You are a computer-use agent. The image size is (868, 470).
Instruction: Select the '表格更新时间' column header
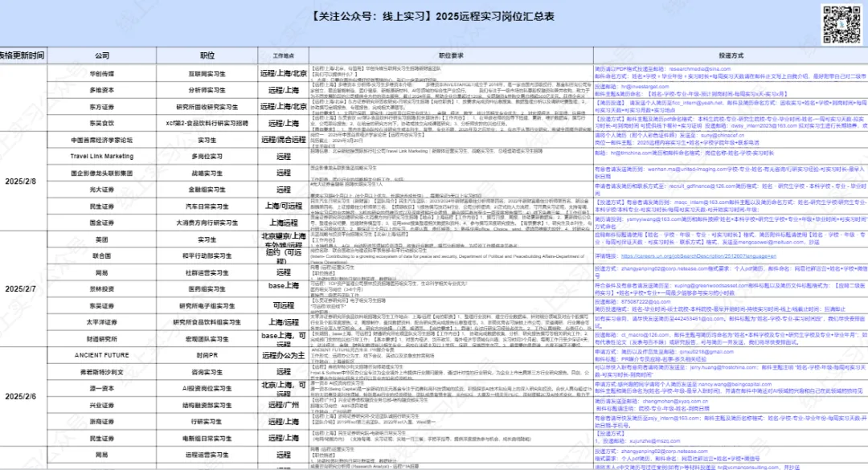pos(23,55)
